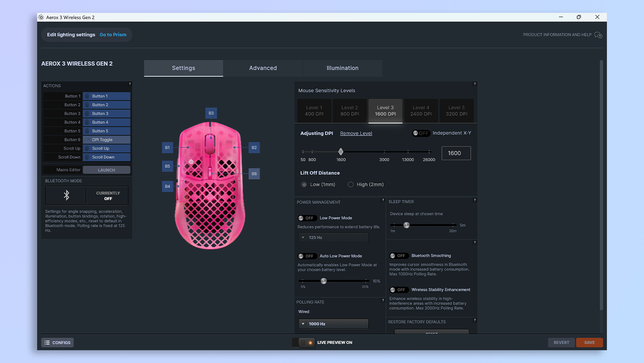This screenshot has height=363, width=644.
Task: Turn on Bluetooth Smoothing
Action: tap(399, 255)
